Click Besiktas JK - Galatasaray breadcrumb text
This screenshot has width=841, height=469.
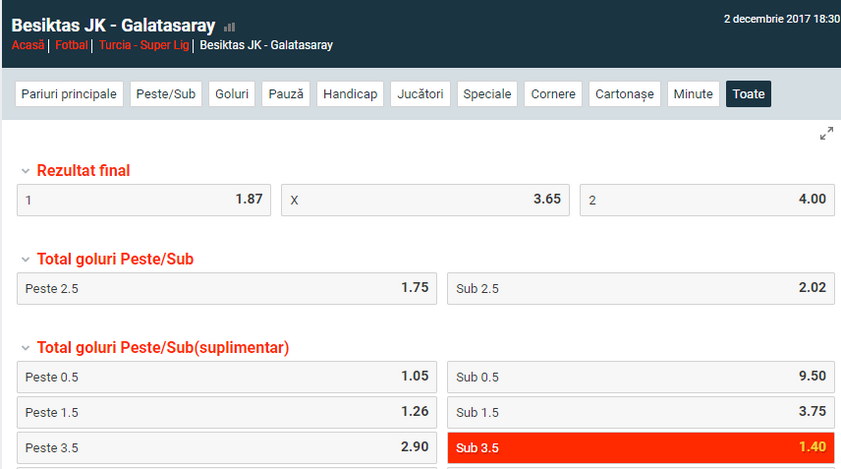point(266,45)
